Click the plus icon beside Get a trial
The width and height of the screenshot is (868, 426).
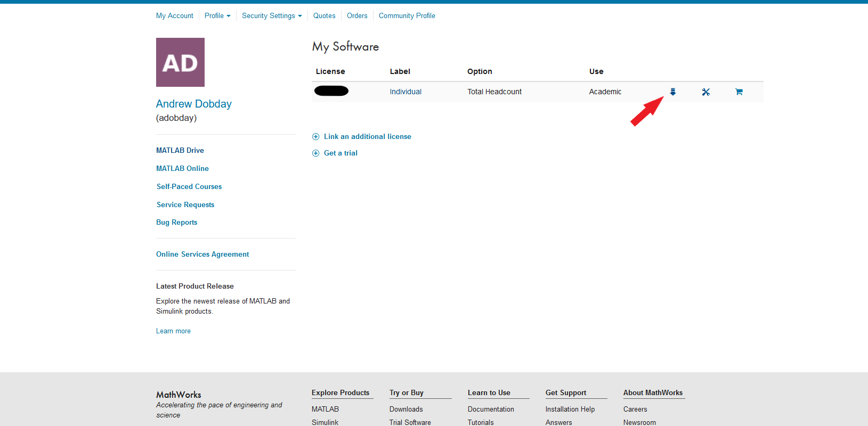coord(315,153)
